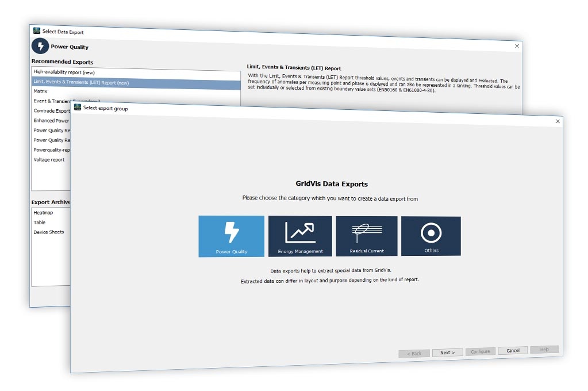Select Voltage report in exports list
Screen dimensions: 588x391
point(51,159)
